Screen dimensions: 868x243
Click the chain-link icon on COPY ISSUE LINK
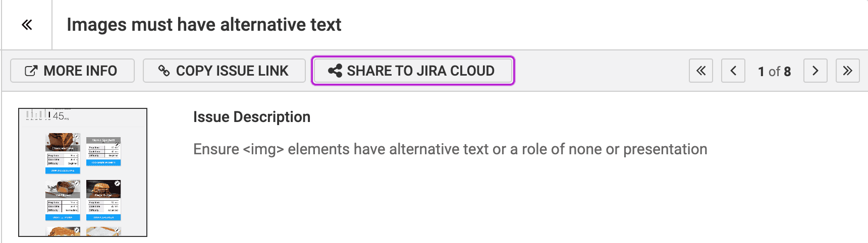164,71
